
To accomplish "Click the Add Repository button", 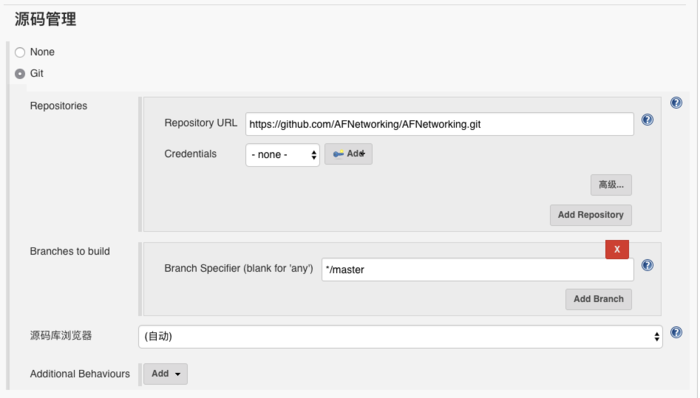I will (x=591, y=215).
